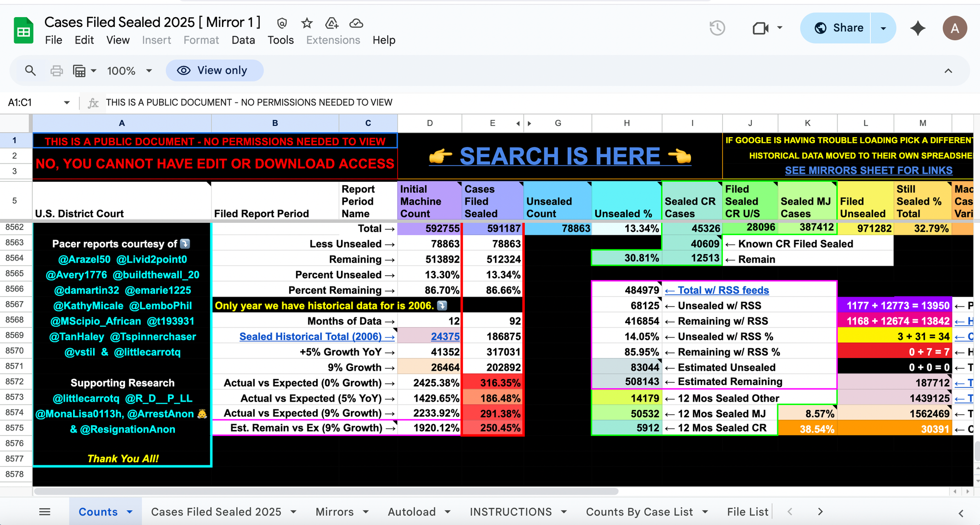Click the move to Drive folder icon
980x525 pixels.
click(332, 23)
